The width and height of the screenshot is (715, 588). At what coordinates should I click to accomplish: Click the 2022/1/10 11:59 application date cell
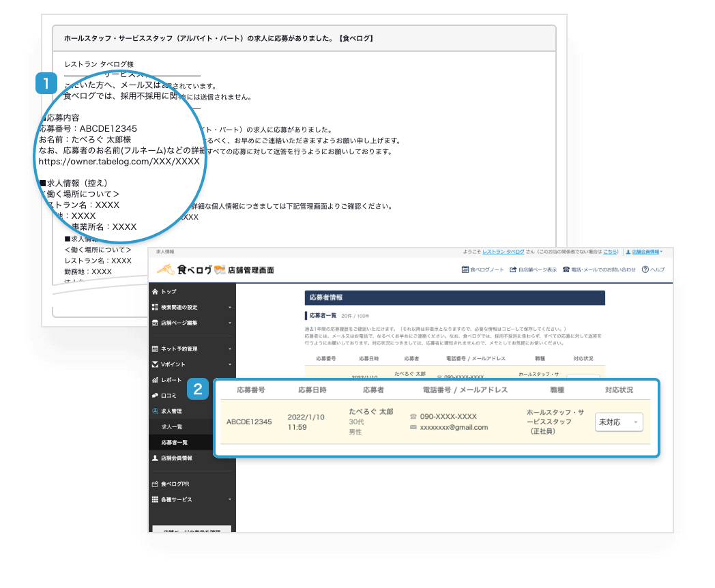[x=306, y=422]
